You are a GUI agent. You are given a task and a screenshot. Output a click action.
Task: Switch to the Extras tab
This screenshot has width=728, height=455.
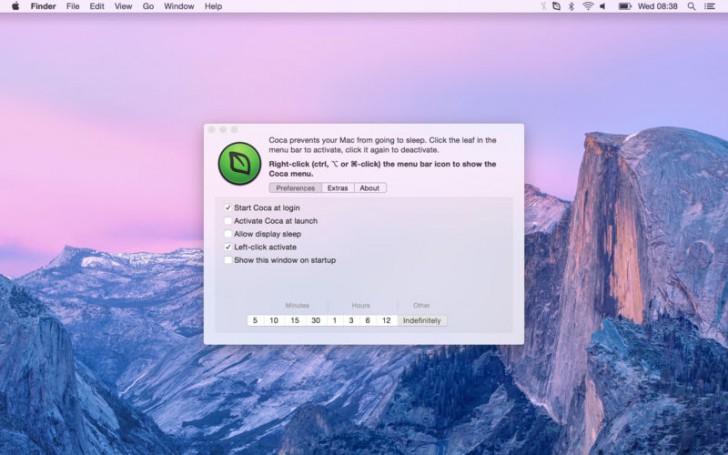pos(338,188)
